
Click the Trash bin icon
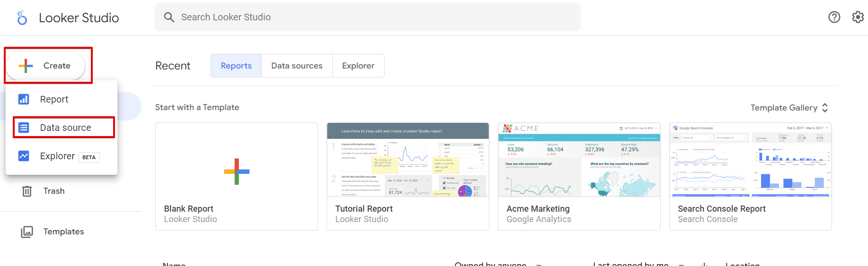pyautogui.click(x=27, y=191)
